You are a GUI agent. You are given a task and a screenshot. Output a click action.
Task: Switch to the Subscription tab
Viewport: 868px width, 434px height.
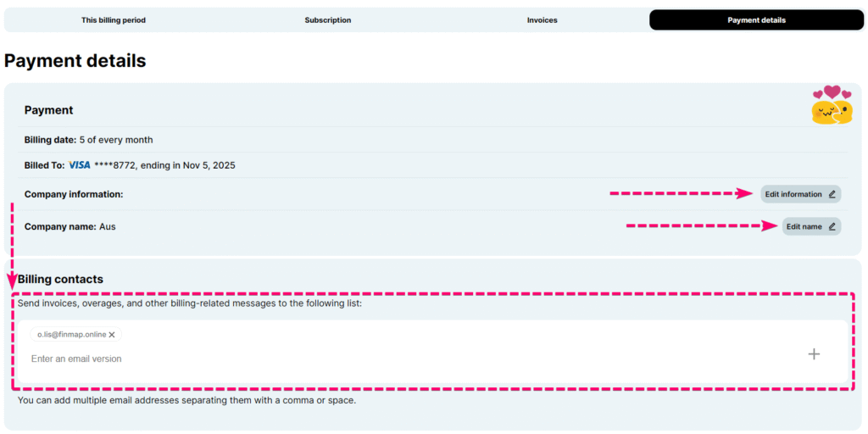click(328, 20)
